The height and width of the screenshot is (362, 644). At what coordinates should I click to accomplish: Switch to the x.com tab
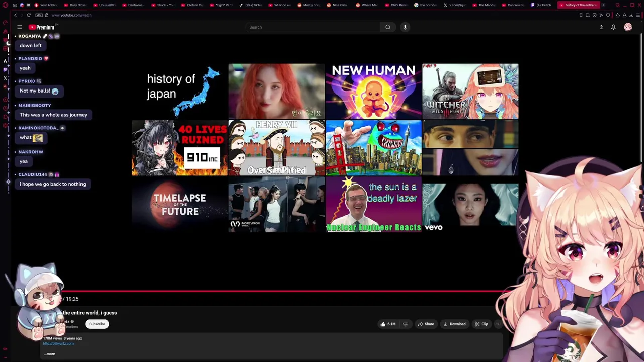click(456, 5)
